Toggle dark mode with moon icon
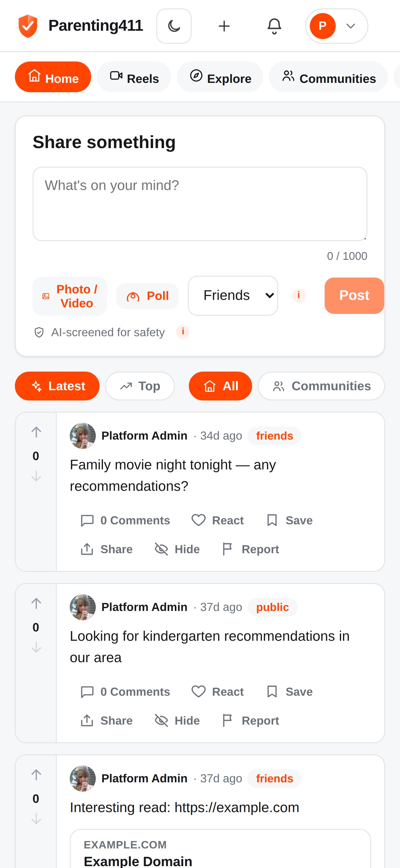This screenshot has height=868, width=400. [x=174, y=26]
